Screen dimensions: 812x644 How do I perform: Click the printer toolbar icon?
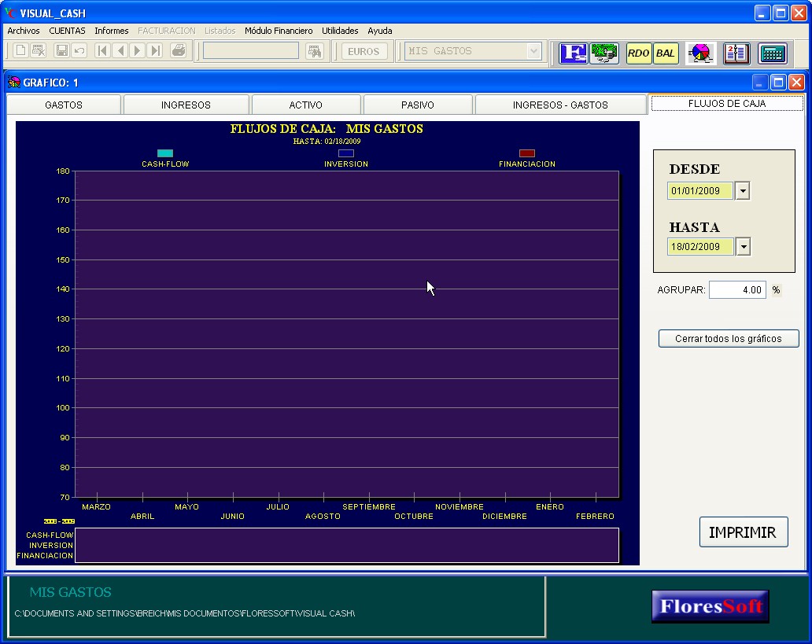pos(179,51)
